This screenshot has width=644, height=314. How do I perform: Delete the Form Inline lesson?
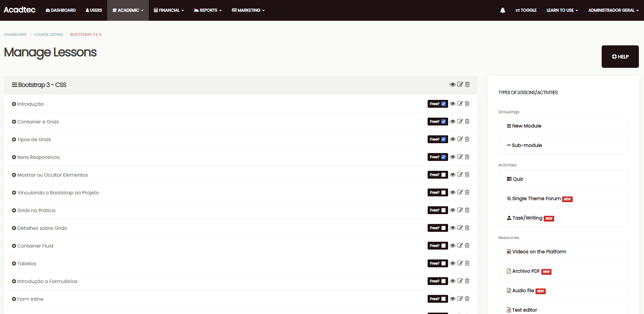(467, 299)
